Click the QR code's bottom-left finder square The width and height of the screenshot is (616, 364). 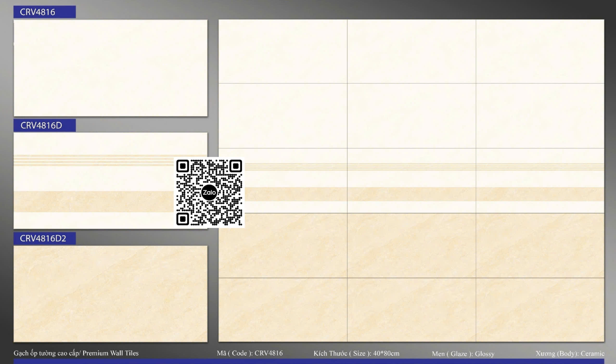click(183, 219)
